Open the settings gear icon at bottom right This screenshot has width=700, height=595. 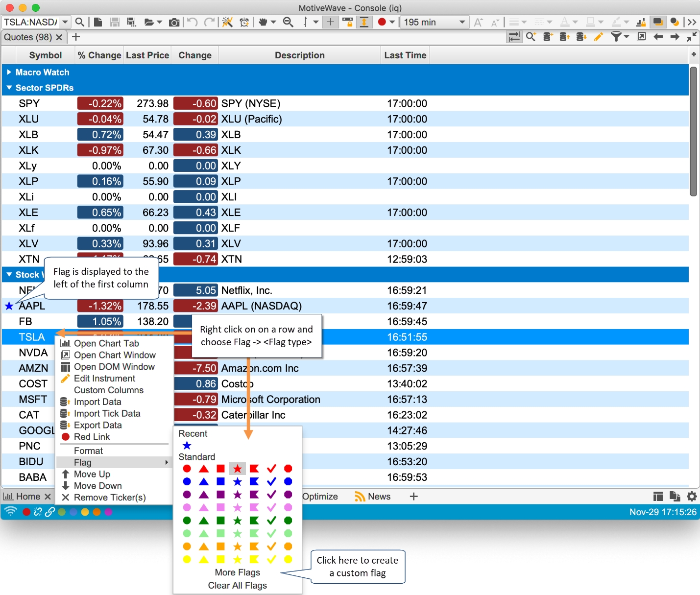(x=692, y=497)
